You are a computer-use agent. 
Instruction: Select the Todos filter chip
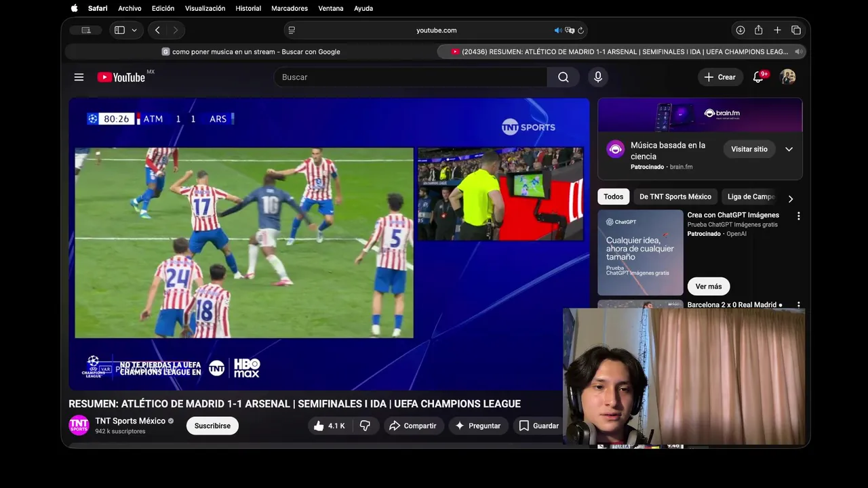[x=614, y=197]
